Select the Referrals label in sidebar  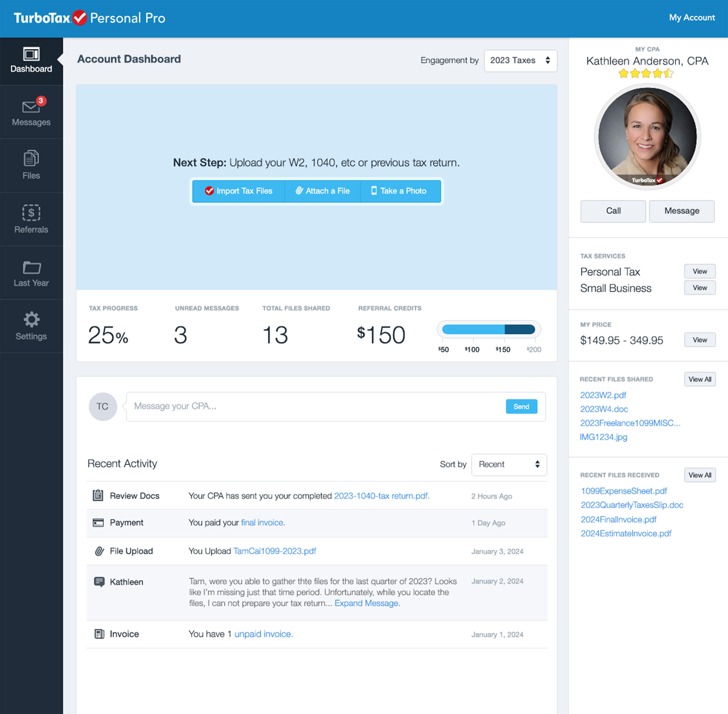(x=31, y=229)
